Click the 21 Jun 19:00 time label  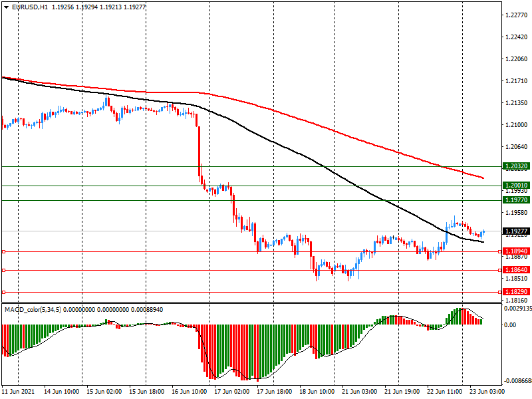pos(402,391)
